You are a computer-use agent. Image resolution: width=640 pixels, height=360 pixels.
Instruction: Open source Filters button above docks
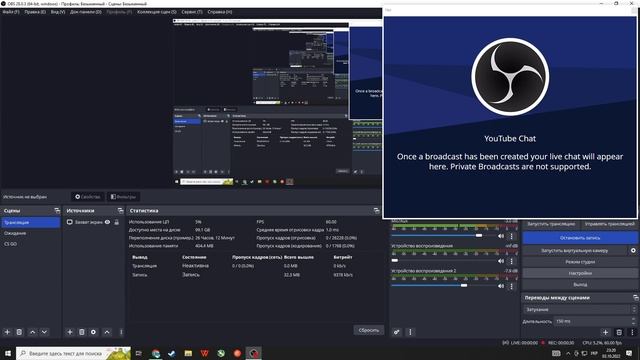coord(123,197)
